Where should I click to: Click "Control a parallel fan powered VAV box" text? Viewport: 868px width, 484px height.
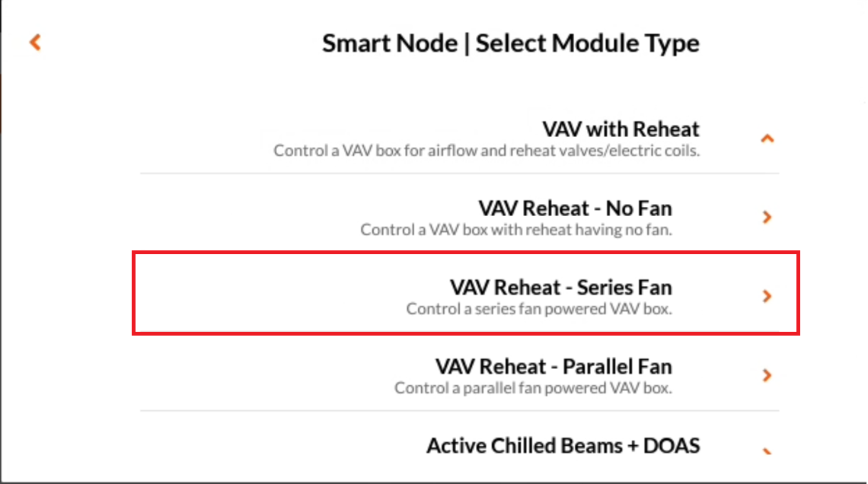[x=533, y=388]
